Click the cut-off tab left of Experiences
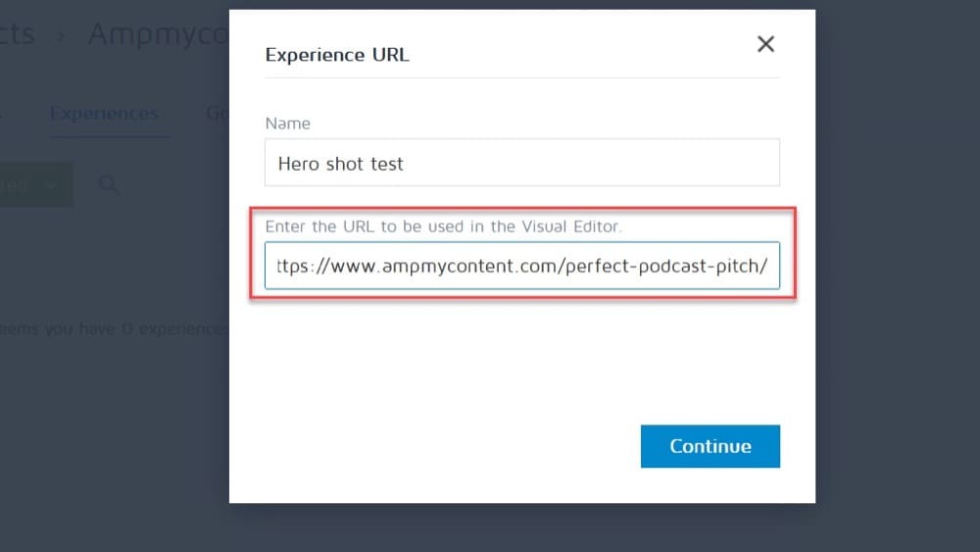The image size is (980, 552). (x=1, y=114)
